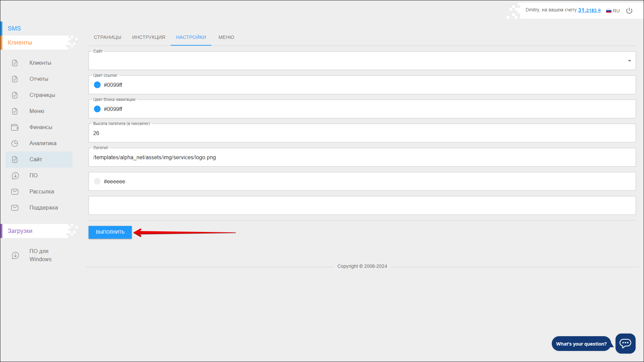Screen dimensions: 644x362
Task: Click the wallet icon beside Финансы
Action: pos(15,127)
